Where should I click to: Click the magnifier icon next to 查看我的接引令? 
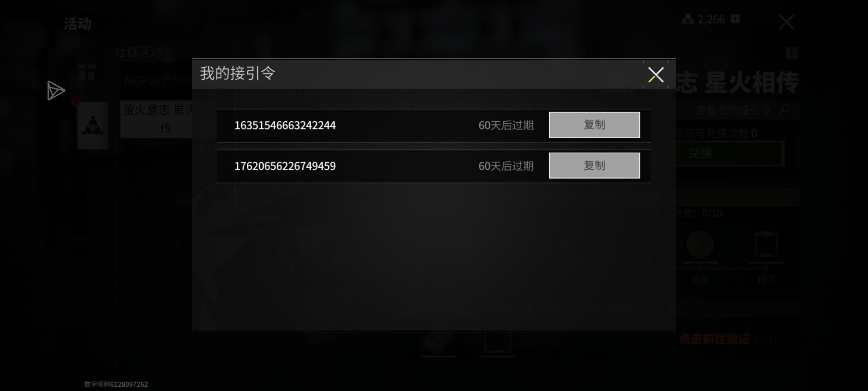(x=784, y=109)
